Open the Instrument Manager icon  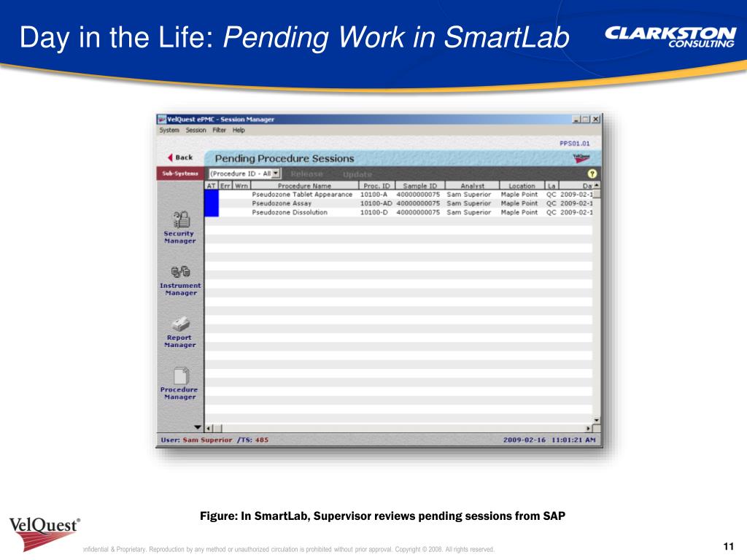181,272
